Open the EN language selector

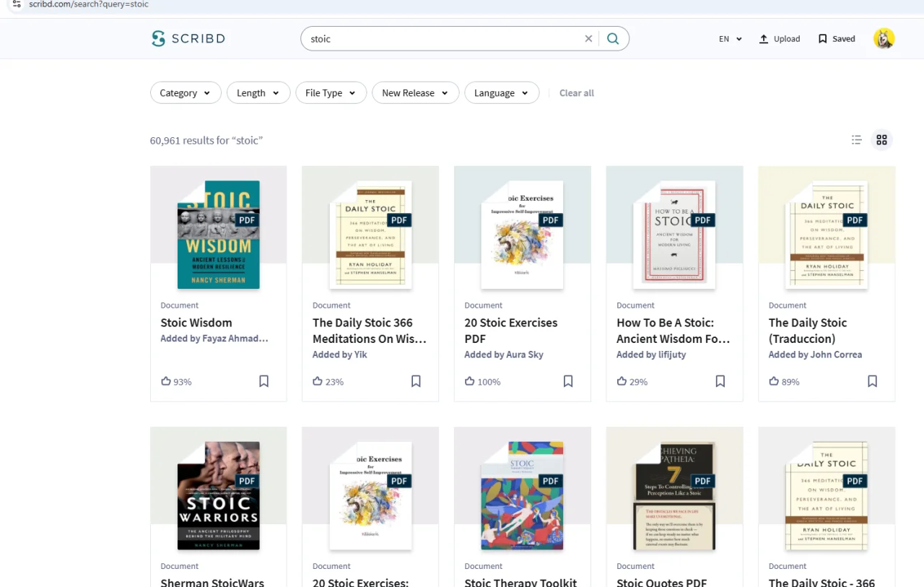pyautogui.click(x=731, y=39)
